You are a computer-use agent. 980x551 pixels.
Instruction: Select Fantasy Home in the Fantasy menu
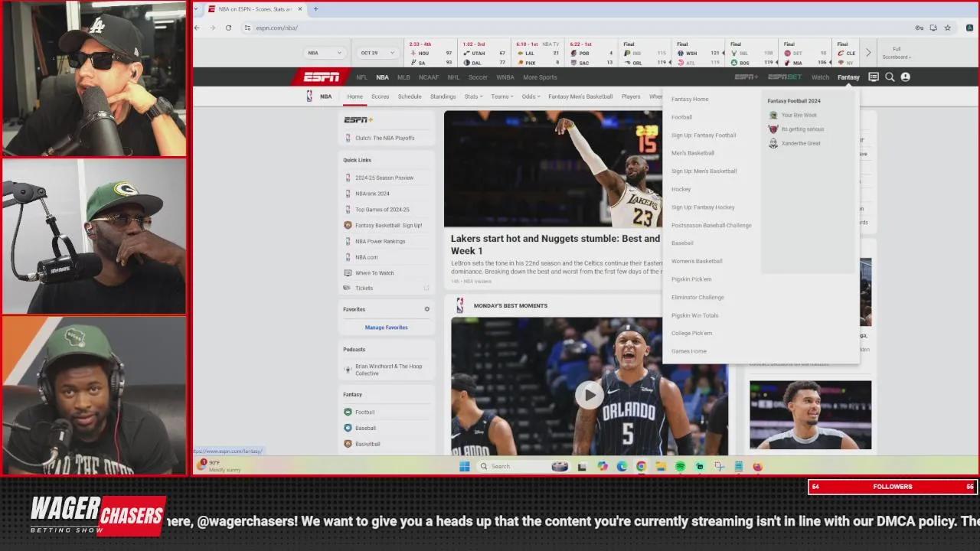tap(690, 99)
